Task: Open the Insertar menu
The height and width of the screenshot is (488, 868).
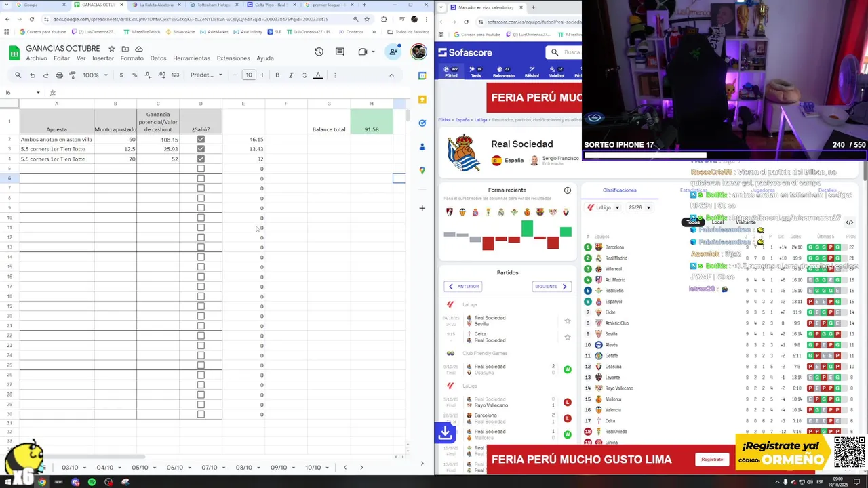Action: click(x=103, y=58)
